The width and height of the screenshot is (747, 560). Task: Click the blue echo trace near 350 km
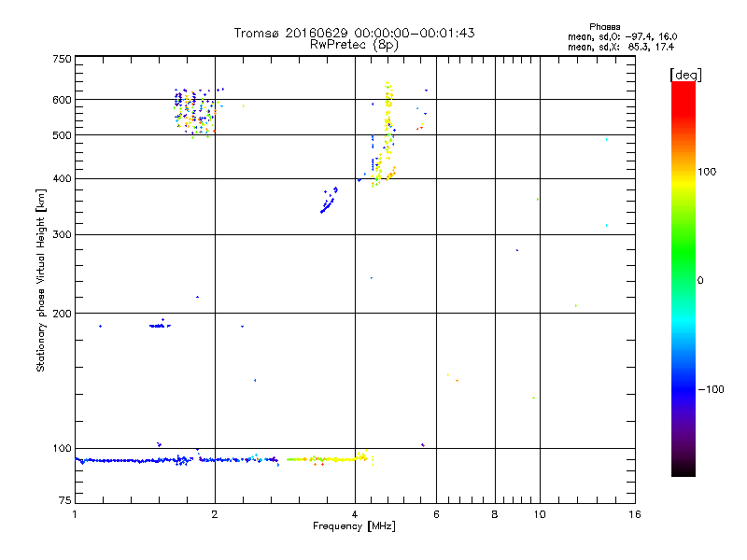coord(329,201)
